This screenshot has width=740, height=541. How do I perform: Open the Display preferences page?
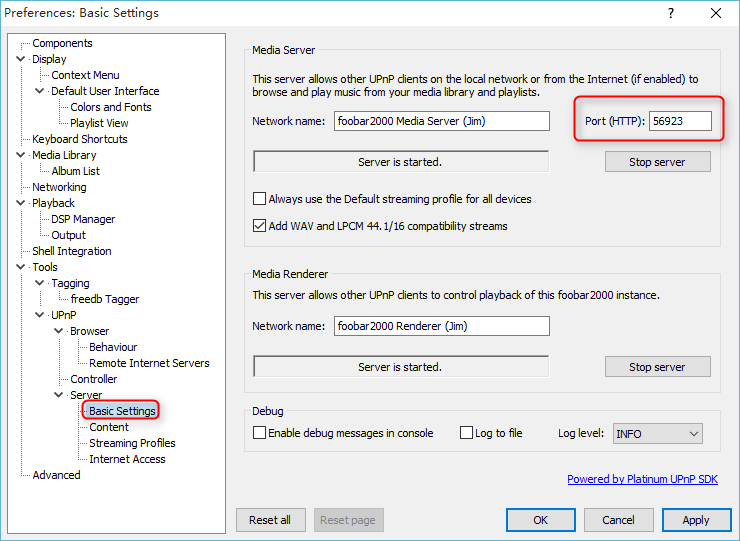(49, 59)
